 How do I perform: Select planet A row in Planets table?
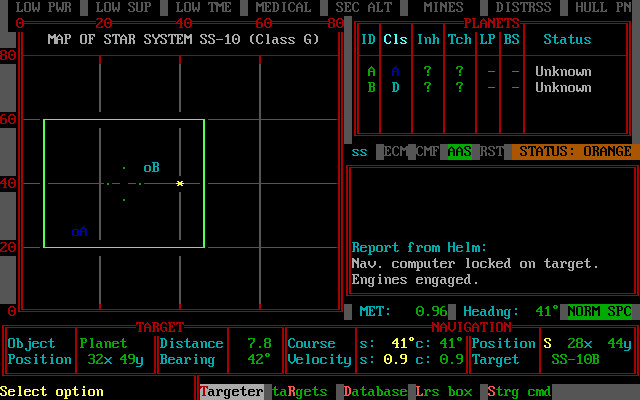490,71
